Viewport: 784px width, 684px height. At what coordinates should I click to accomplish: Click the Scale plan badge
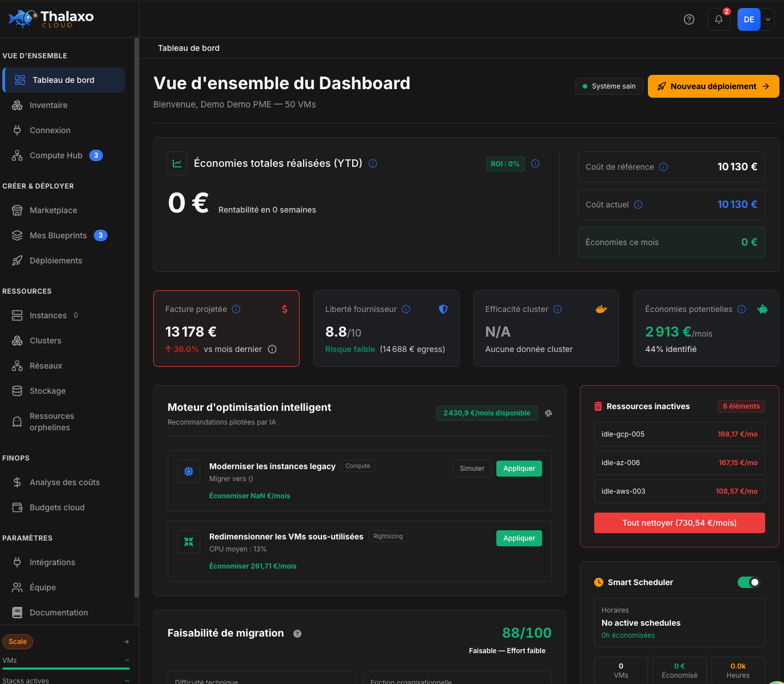[x=18, y=642]
